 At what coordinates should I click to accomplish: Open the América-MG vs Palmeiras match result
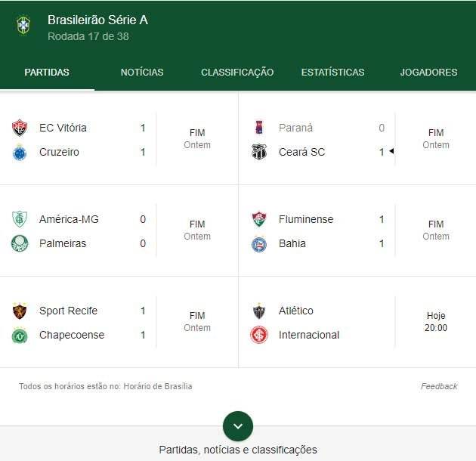click(x=119, y=231)
